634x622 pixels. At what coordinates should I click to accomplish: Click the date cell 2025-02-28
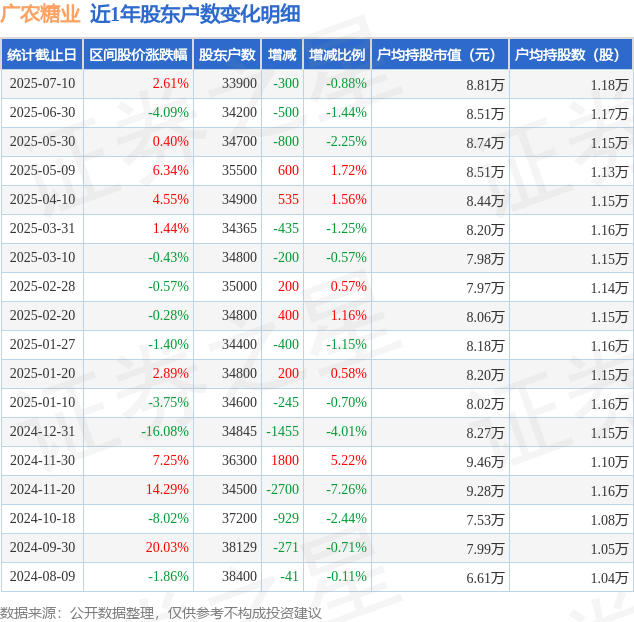[42, 286]
